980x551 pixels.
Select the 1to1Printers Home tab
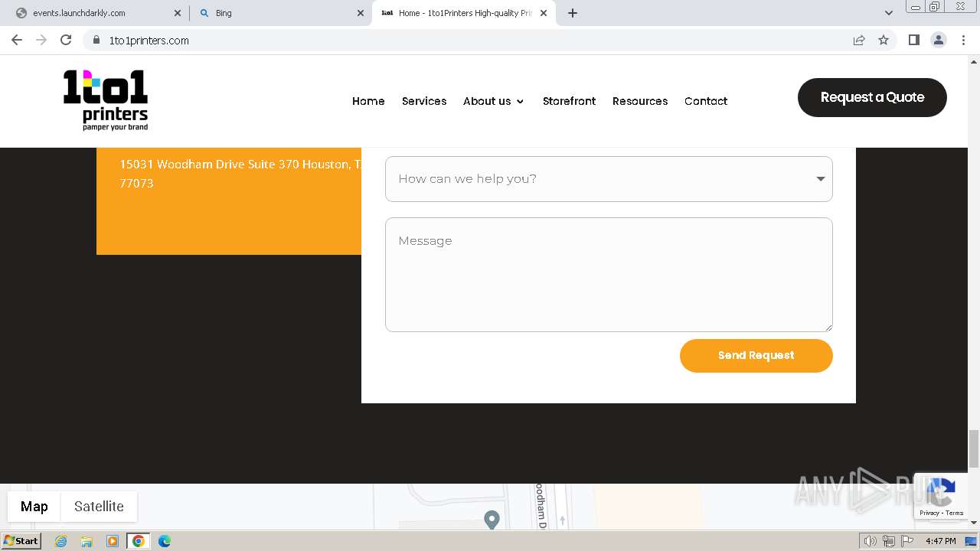tap(464, 13)
